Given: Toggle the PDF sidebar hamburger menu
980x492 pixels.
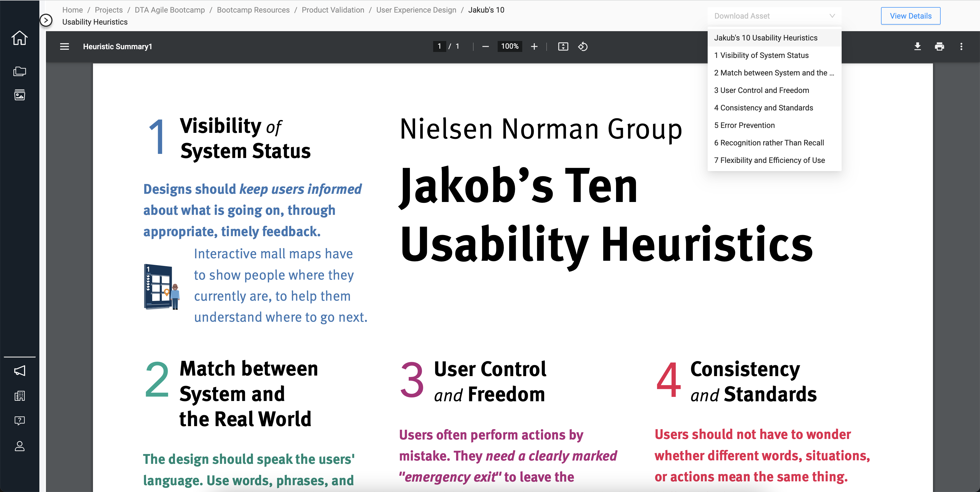Looking at the screenshot, I should (x=64, y=46).
